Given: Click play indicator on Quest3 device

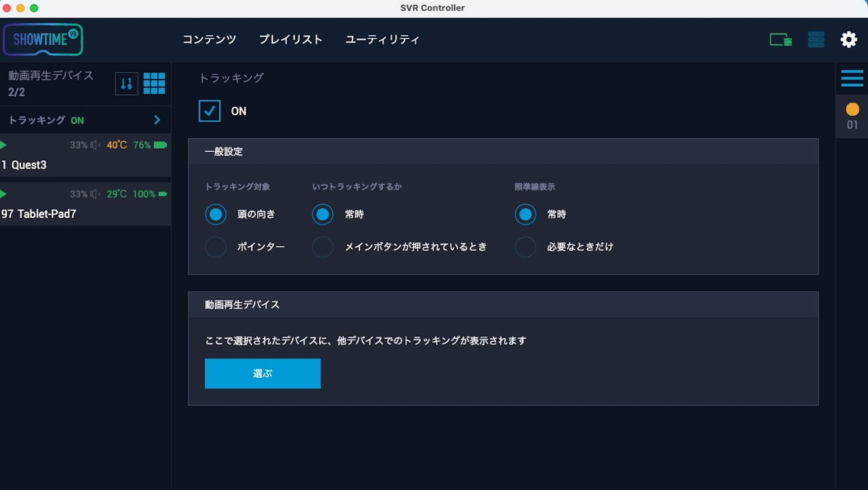Looking at the screenshot, I should (x=3, y=145).
